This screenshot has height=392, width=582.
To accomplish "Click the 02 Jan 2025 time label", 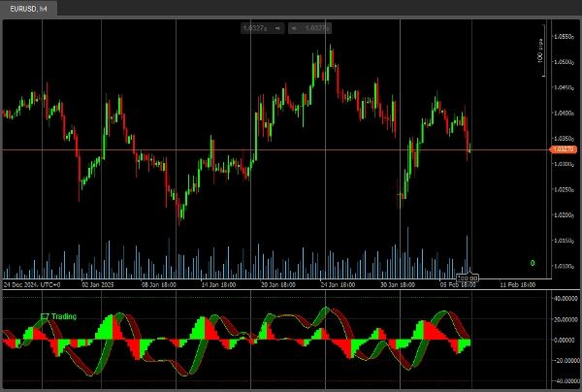I will 98,285.
